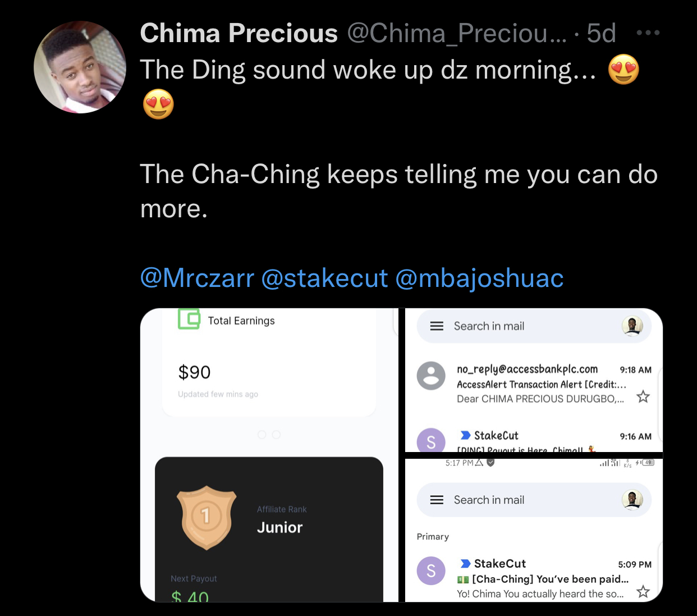Open Gmail account avatar in lower search bar
Viewport: 697px width, 616px height.
[632, 500]
